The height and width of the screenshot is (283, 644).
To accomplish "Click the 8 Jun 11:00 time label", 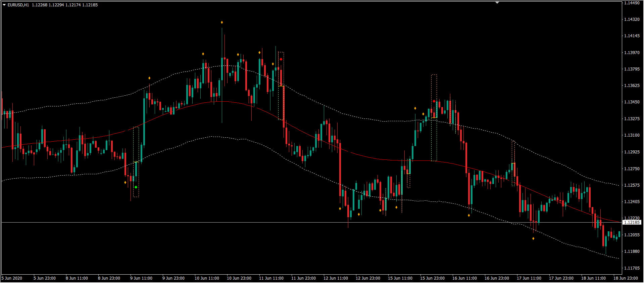I will [77, 278].
